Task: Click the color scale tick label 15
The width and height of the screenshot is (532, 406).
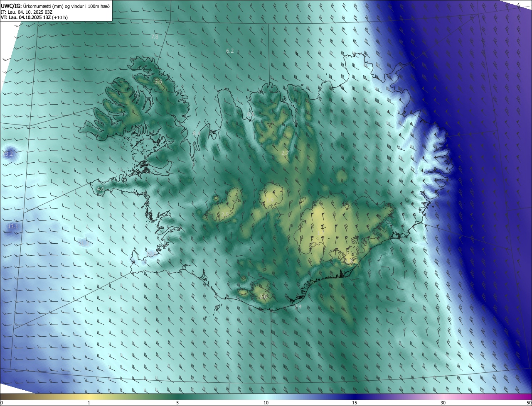Action: [355, 403]
